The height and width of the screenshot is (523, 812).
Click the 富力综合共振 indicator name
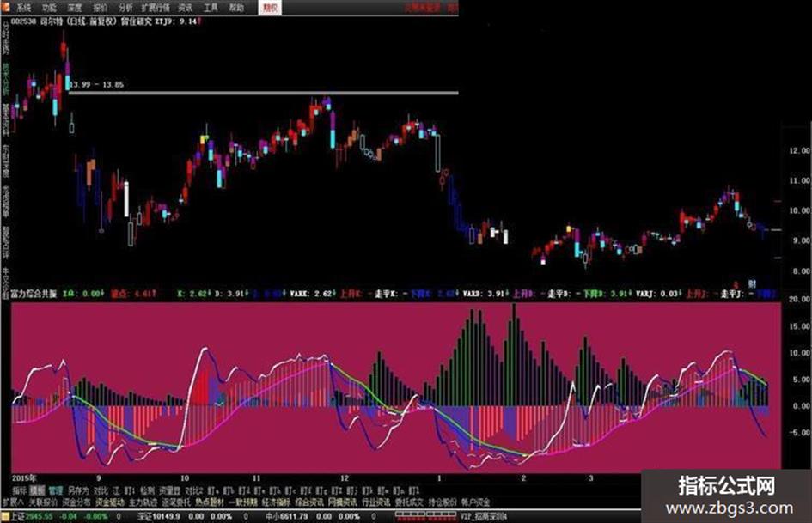point(34,294)
